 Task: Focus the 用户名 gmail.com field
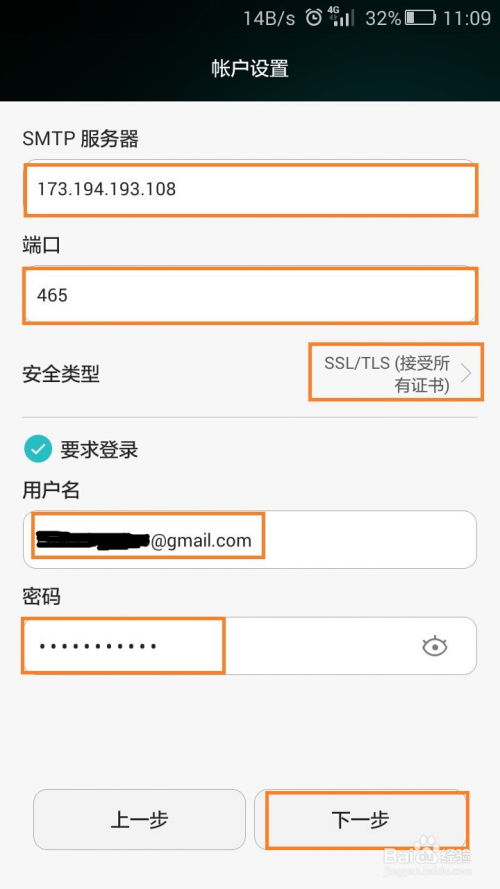click(x=250, y=540)
